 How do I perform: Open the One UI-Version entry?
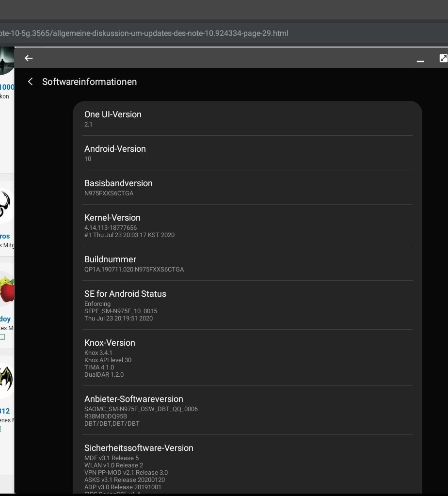point(247,119)
